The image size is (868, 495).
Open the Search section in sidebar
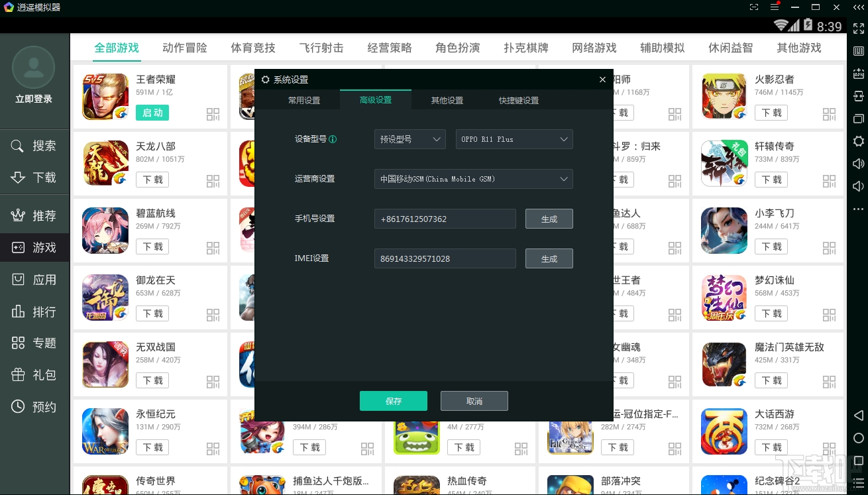coord(34,146)
